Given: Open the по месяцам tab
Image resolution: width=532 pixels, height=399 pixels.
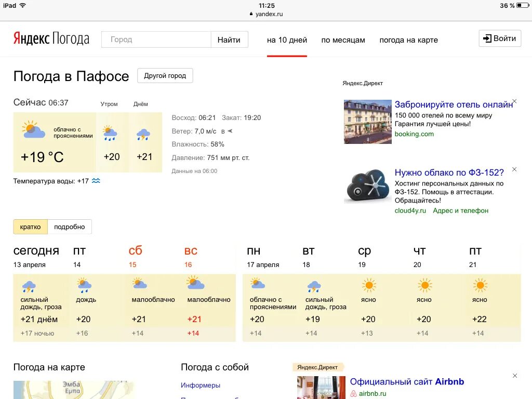Looking at the screenshot, I should coord(343,40).
